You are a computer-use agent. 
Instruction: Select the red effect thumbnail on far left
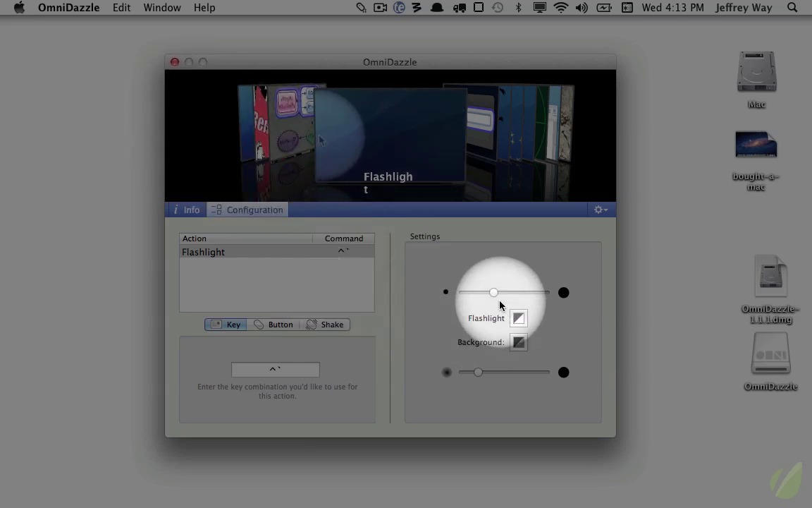pos(261,123)
